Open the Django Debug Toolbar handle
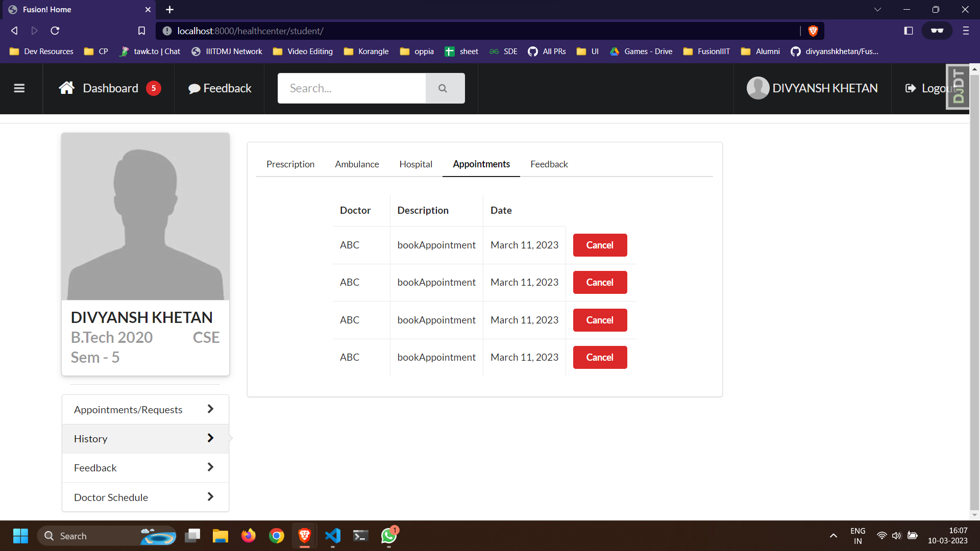 tap(958, 87)
